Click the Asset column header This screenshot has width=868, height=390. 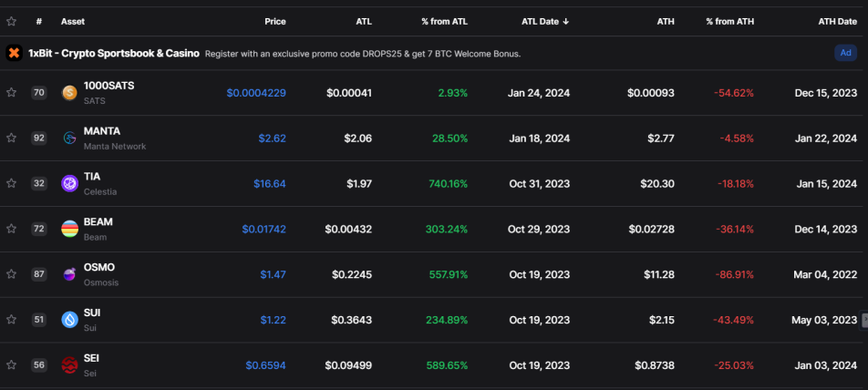73,22
